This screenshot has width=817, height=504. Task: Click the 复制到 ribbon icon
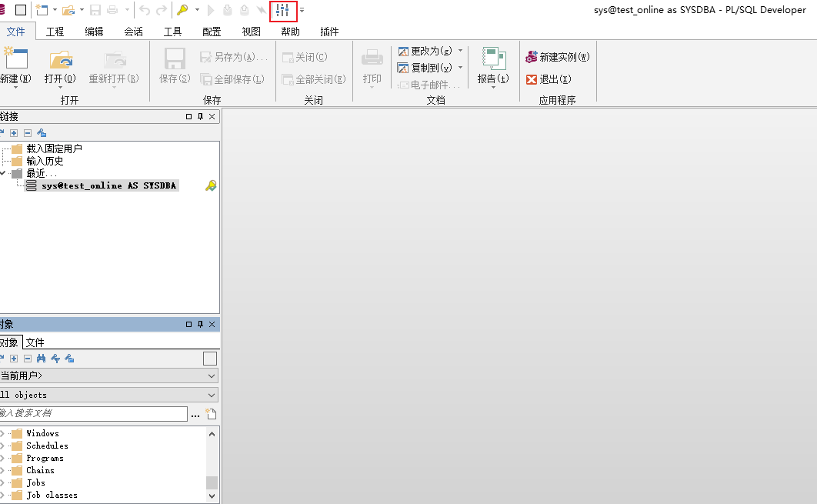(x=403, y=68)
